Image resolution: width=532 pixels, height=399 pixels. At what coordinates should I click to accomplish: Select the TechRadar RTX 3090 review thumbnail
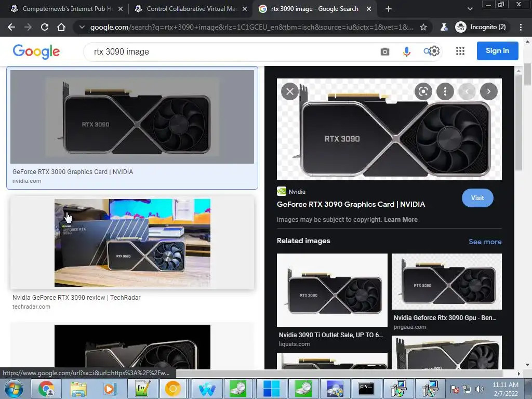coord(132,243)
